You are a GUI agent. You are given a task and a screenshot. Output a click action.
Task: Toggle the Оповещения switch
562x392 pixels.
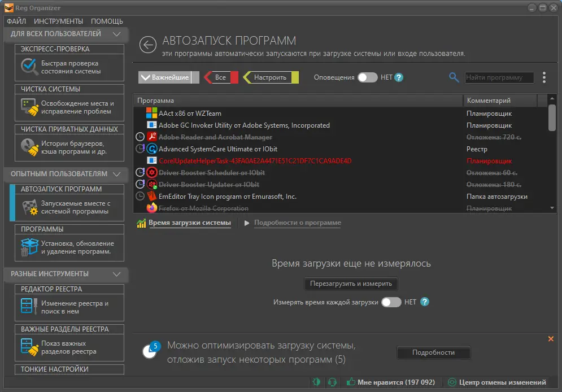(367, 77)
